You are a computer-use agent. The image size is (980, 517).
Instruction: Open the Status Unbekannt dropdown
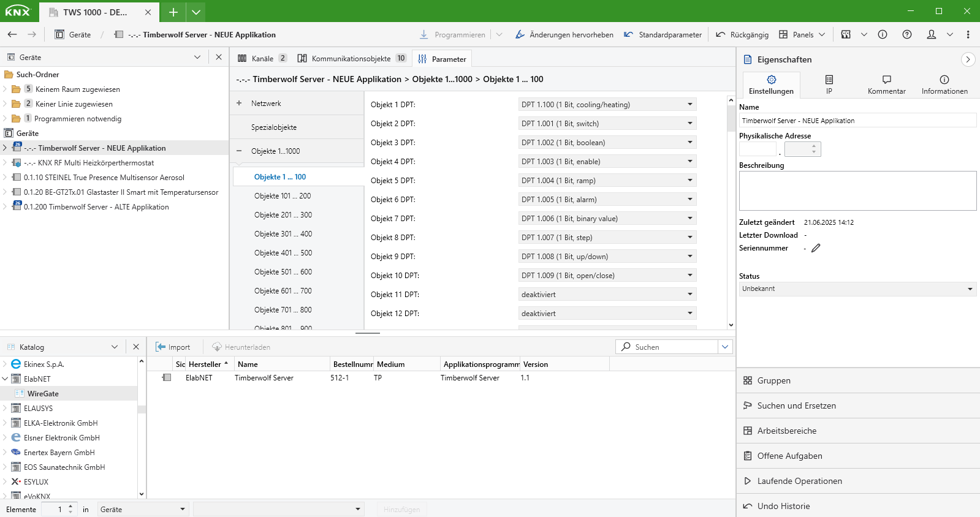857,289
